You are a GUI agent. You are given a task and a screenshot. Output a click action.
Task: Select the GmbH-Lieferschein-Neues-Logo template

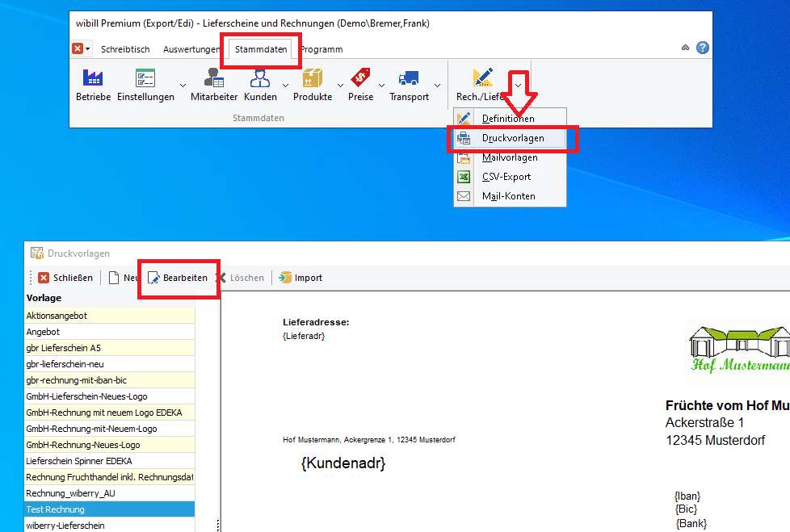(x=110, y=396)
